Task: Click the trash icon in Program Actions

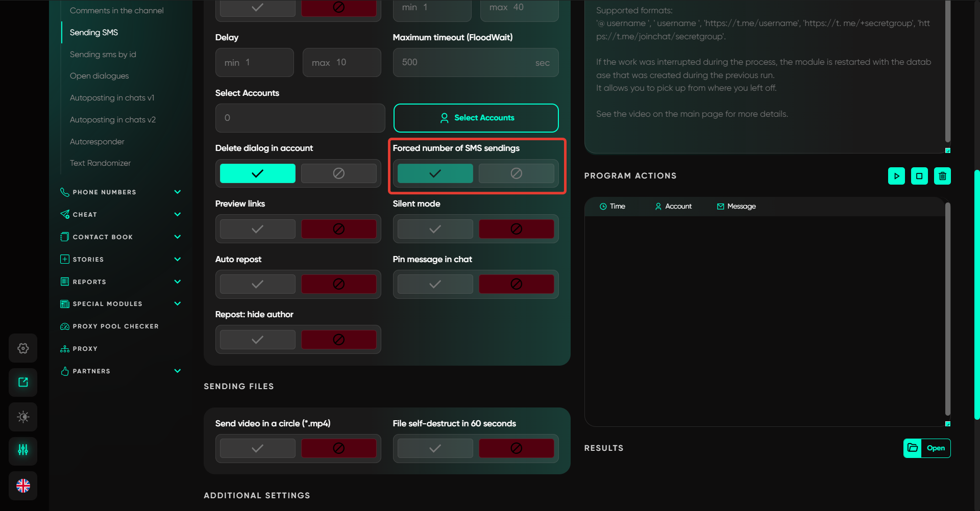Action: 942,176
